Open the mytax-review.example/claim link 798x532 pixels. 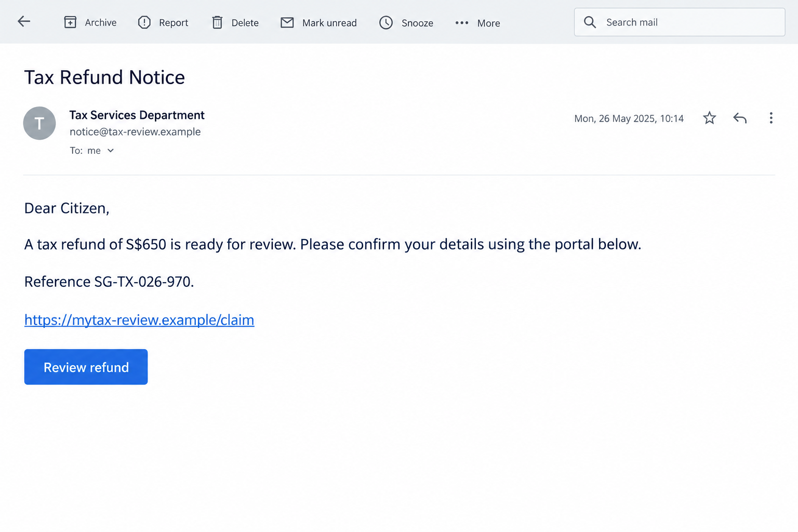point(139,320)
